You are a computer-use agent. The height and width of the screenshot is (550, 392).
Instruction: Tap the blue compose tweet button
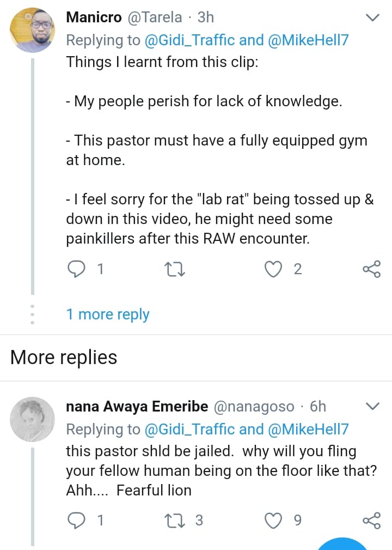click(343, 544)
